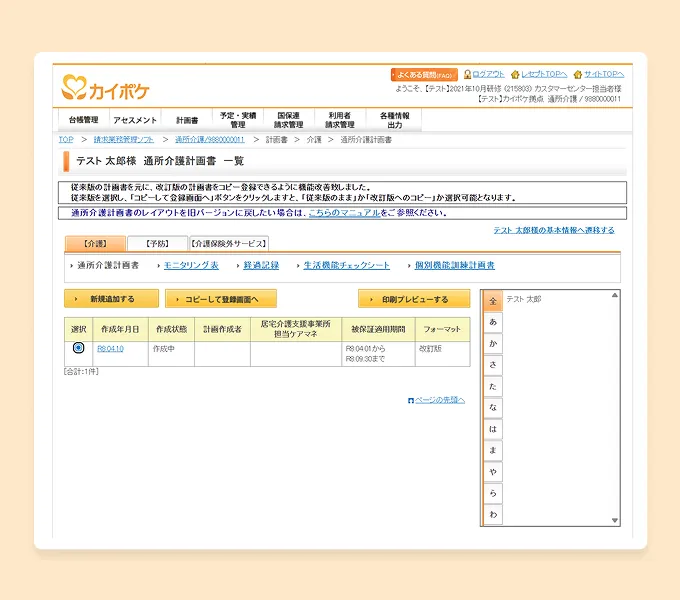Click the lock icon beside ログアウト
This screenshot has height=600, width=680.
tap(467, 74)
